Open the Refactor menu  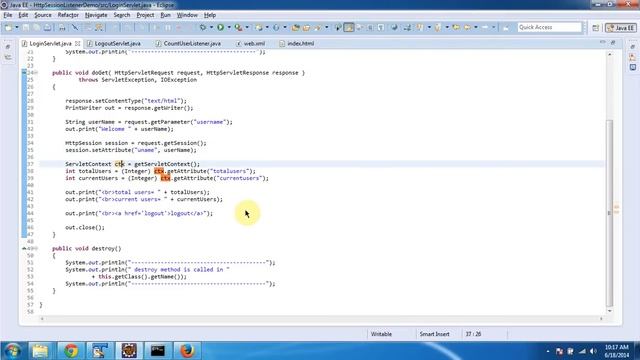[x=68, y=15]
